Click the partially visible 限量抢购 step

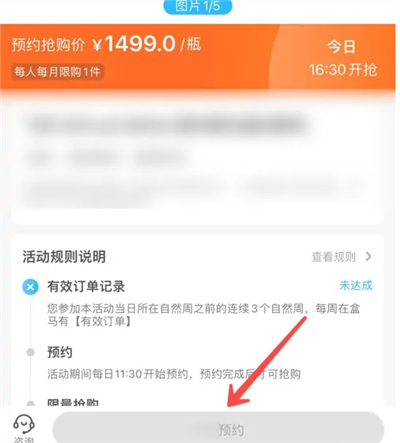tap(73, 403)
